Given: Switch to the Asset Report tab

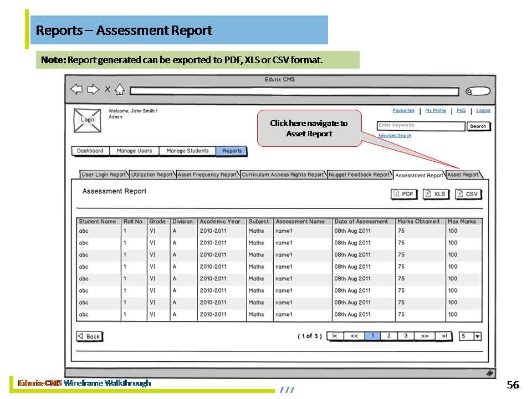Looking at the screenshot, I should (x=463, y=175).
